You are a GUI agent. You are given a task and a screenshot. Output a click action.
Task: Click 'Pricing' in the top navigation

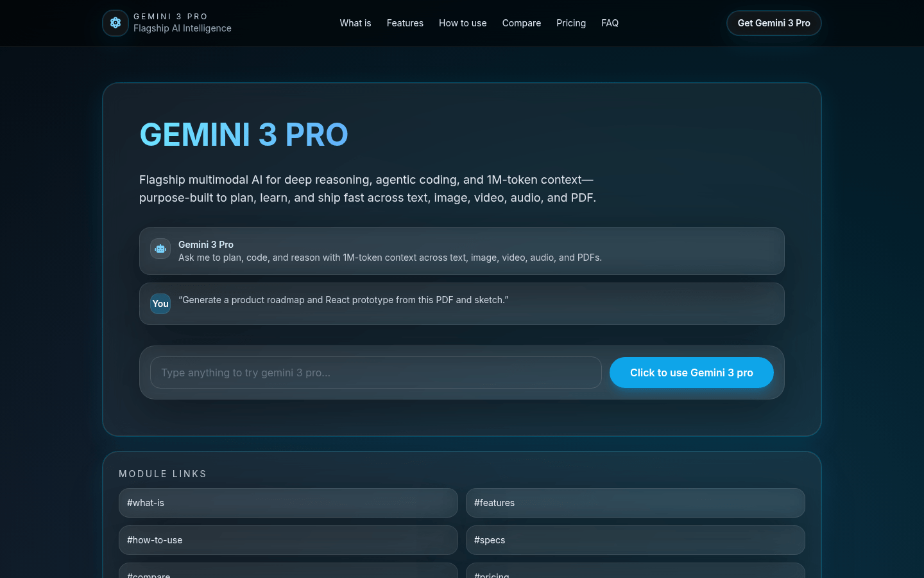[570, 23]
